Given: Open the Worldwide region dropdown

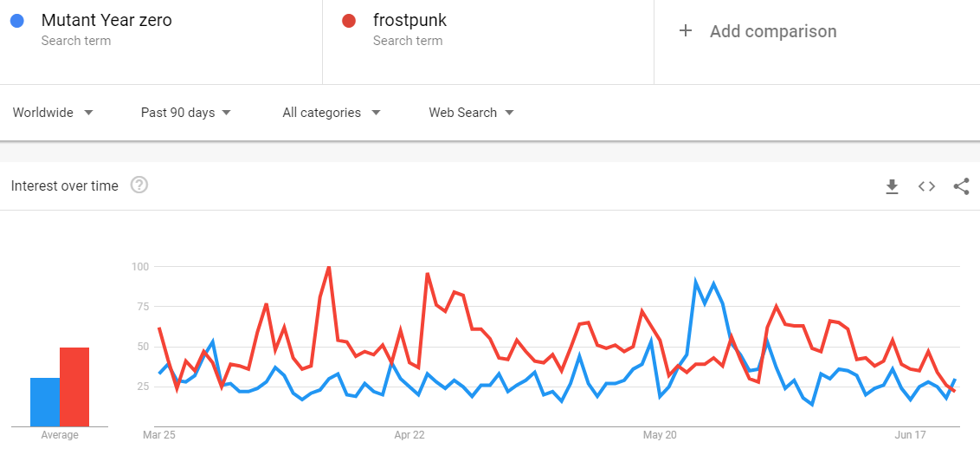Looking at the screenshot, I should point(53,113).
